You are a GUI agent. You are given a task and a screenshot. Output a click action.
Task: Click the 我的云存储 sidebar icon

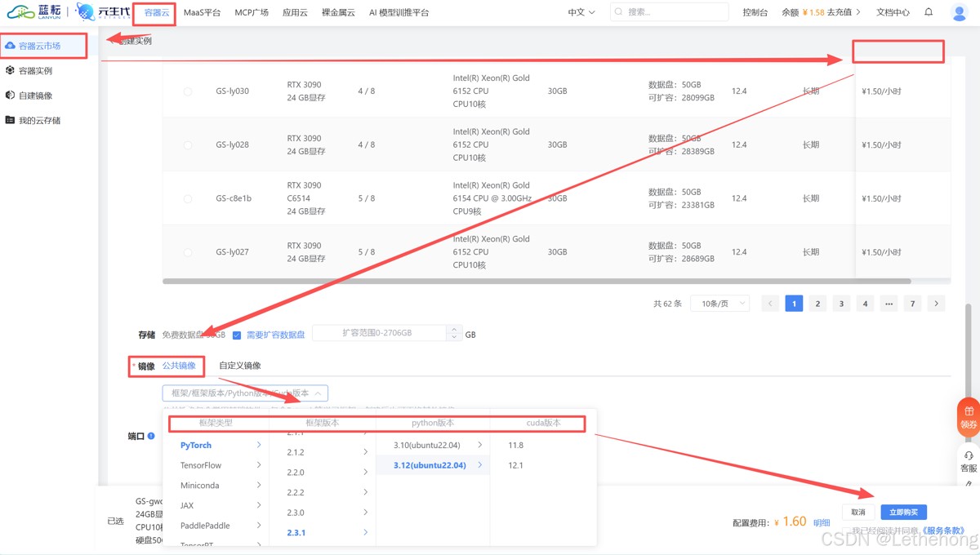[11, 120]
